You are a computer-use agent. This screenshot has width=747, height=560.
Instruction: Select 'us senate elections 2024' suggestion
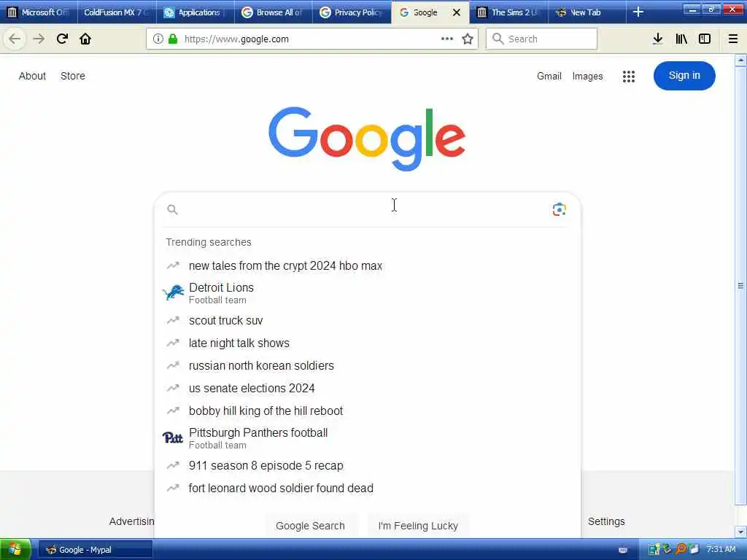point(368,388)
